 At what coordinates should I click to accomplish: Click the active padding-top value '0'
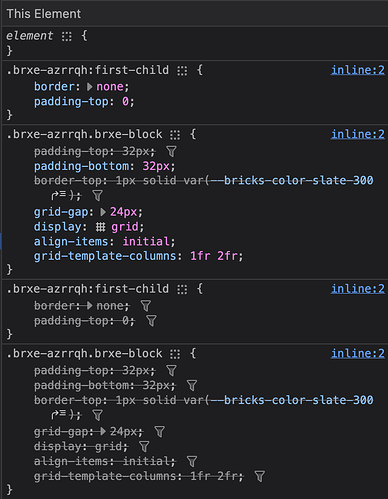click(125, 102)
